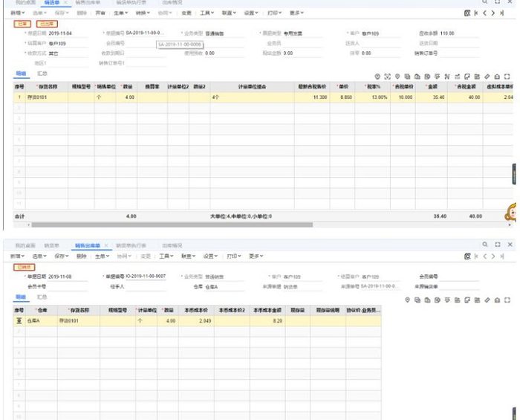The image size is (520, 420).
Task: Go to previous record in 销售出库单 panel
Action: click(484, 256)
